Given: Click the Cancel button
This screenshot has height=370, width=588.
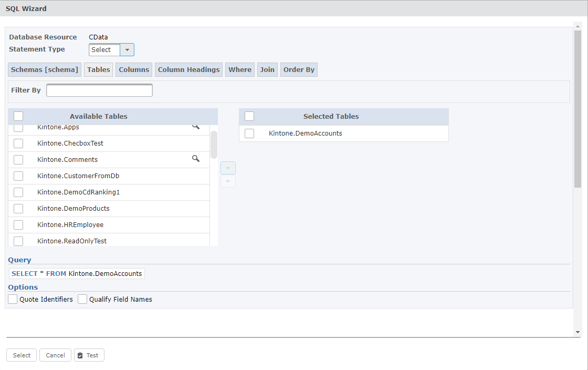Looking at the screenshot, I should pos(55,355).
